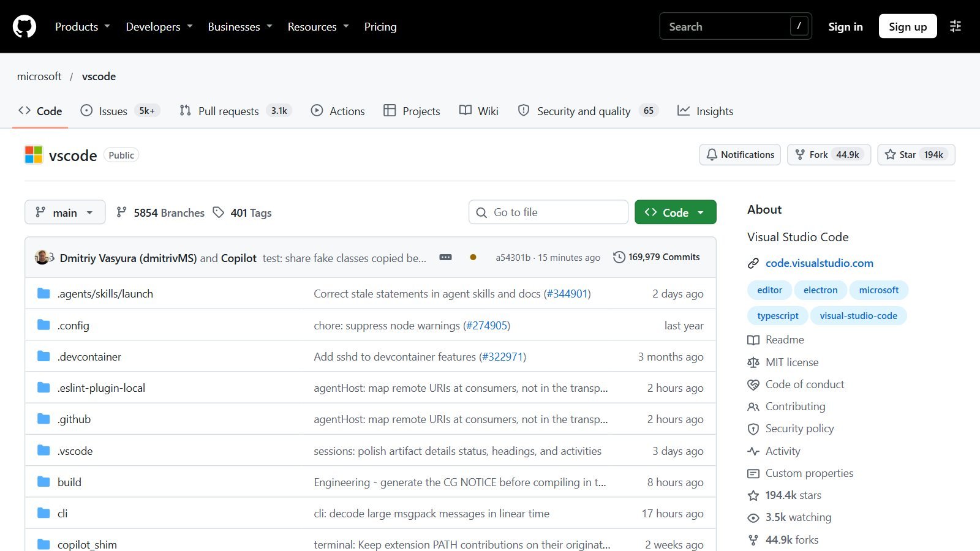Open the Projects tab
The width and height of the screenshot is (980, 551).
(412, 111)
